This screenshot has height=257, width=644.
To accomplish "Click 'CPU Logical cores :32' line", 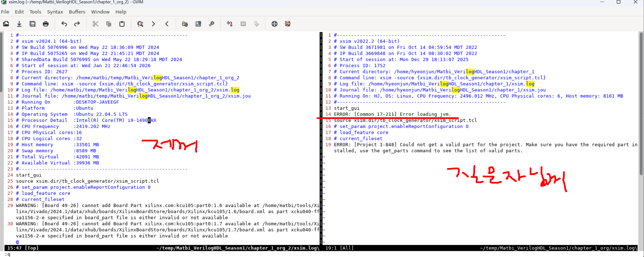I will point(49,139).
